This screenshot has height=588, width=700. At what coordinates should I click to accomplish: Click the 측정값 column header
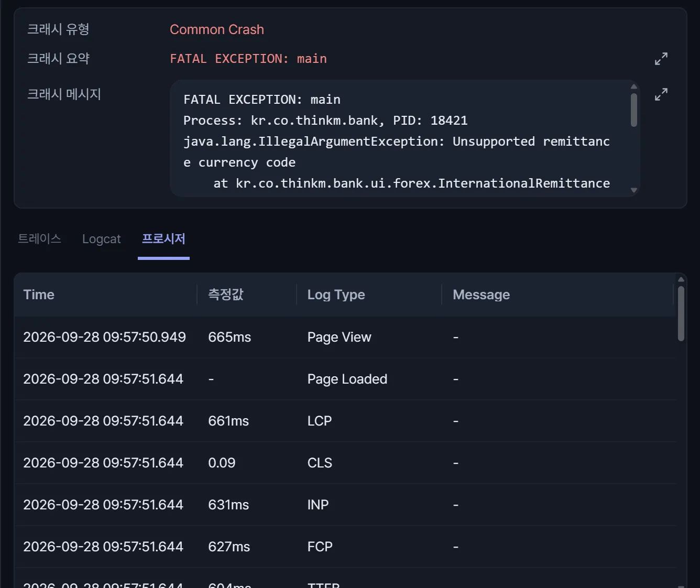coord(226,295)
